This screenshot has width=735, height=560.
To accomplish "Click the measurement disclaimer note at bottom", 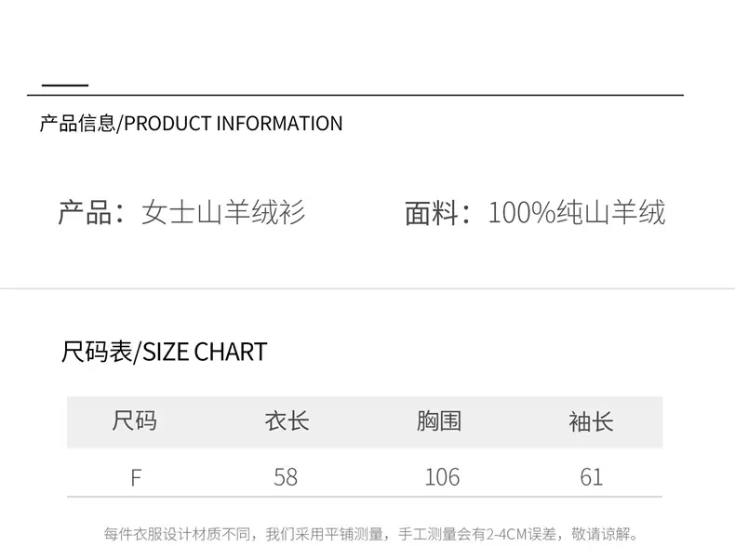I will point(371,534).
